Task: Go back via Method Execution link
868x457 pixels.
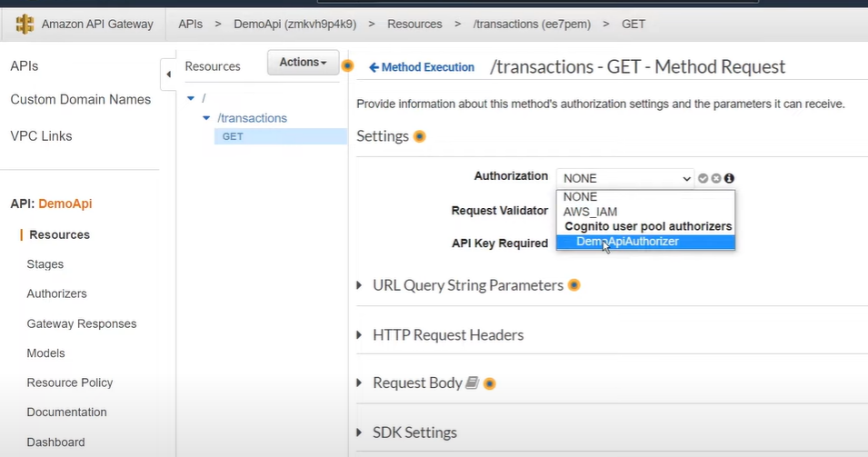Action: tap(422, 67)
